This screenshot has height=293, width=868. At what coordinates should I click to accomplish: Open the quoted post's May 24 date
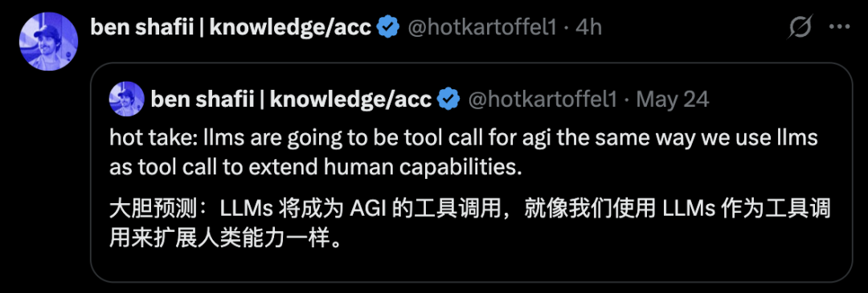click(673, 99)
